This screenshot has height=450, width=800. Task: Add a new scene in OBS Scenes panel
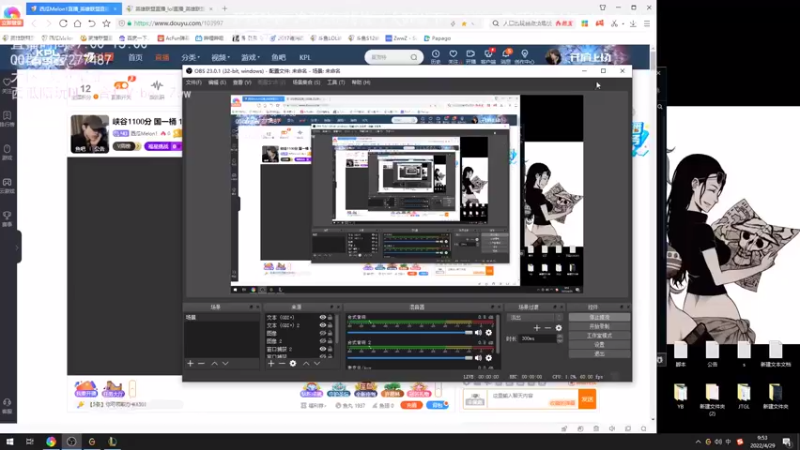click(x=190, y=363)
